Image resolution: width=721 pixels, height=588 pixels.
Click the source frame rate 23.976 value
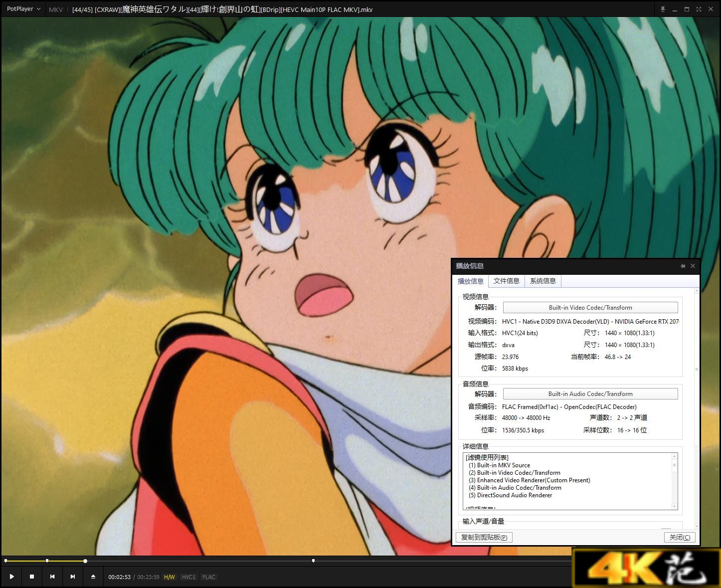tap(511, 357)
